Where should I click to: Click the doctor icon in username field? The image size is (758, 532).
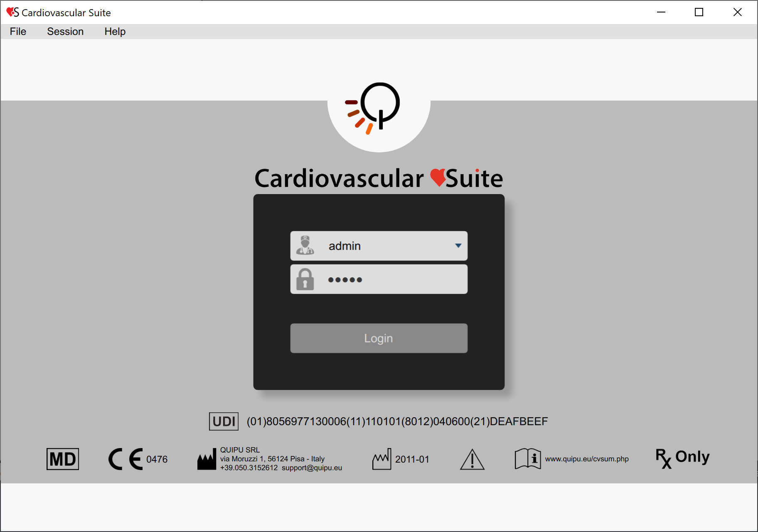(305, 245)
